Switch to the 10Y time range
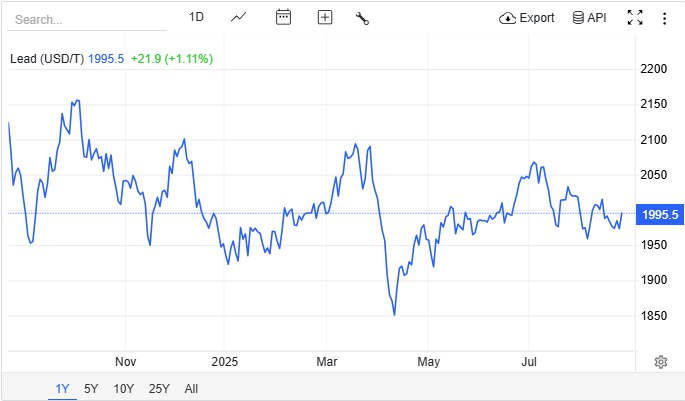The height and width of the screenshot is (401, 685). pyautogui.click(x=123, y=389)
